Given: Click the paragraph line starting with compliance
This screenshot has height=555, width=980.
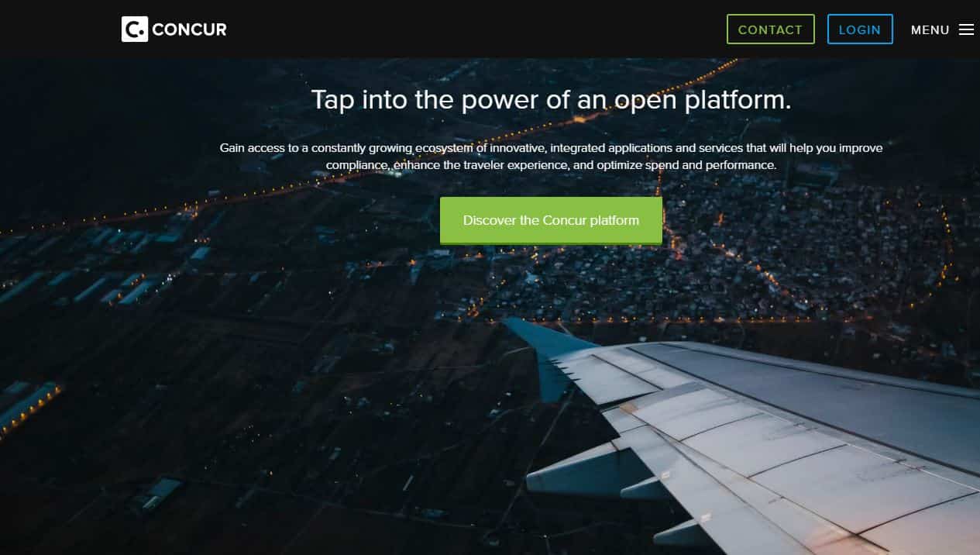Looking at the screenshot, I should pyautogui.click(x=551, y=165).
